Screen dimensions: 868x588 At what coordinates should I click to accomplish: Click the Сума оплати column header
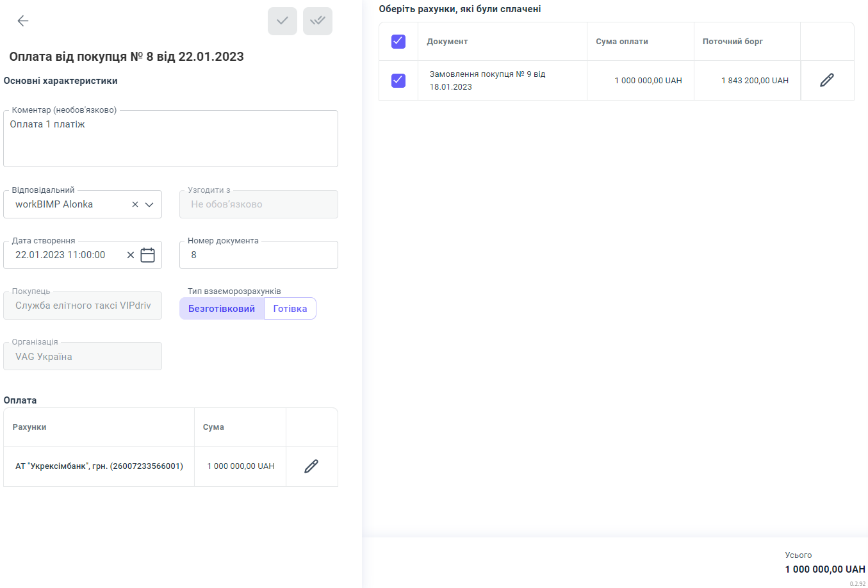(x=621, y=42)
